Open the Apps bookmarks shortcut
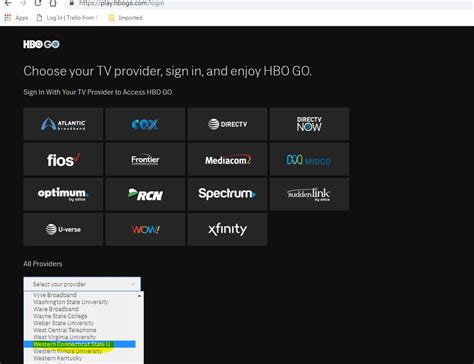Screen dimensions: 474x364 click(x=16, y=18)
